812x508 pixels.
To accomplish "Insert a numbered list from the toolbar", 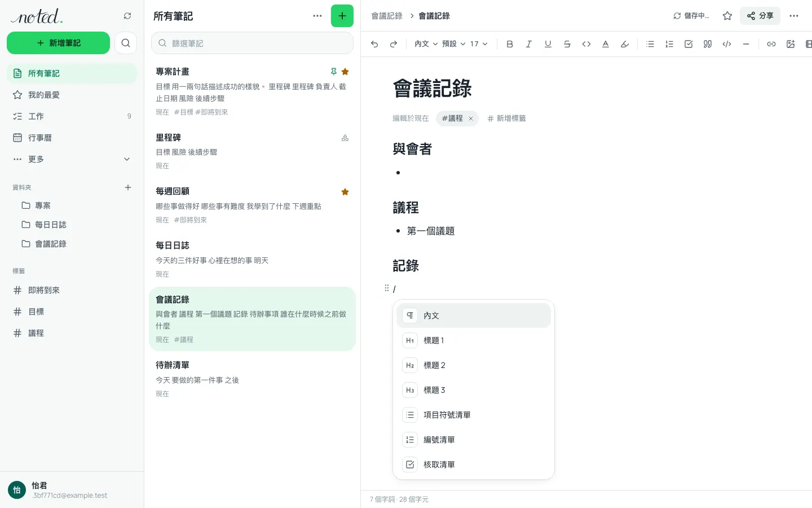I will pyautogui.click(x=669, y=44).
